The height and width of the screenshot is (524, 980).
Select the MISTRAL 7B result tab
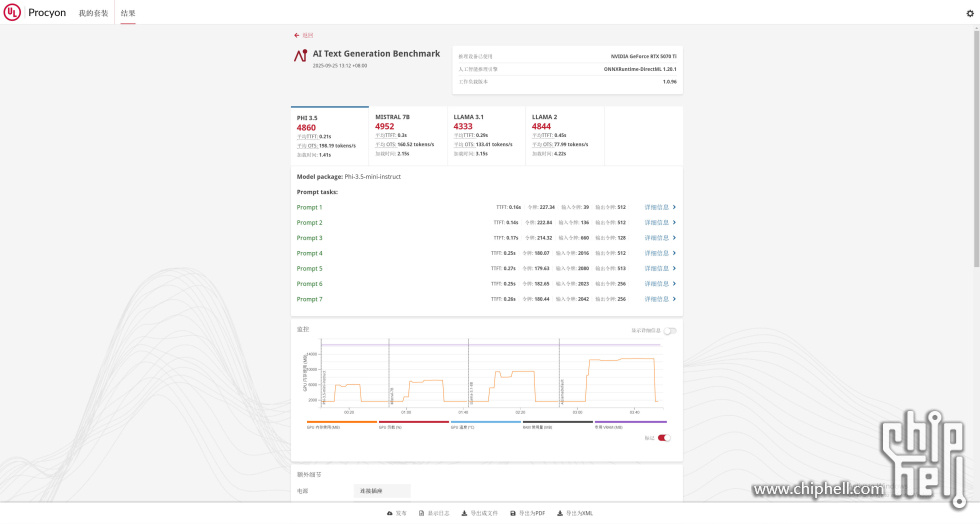[408, 136]
